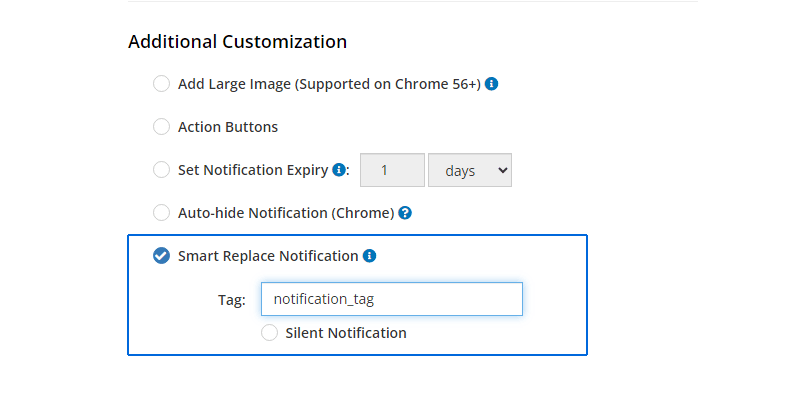
Task: Open info icon beside Set Notification Expiry
Action: pyautogui.click(x=339, y=169)
